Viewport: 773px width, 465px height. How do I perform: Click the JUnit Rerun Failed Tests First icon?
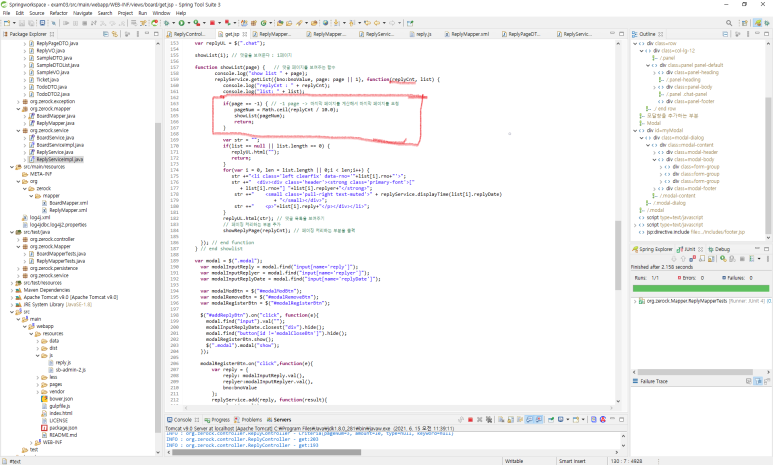tap(732, 258)
